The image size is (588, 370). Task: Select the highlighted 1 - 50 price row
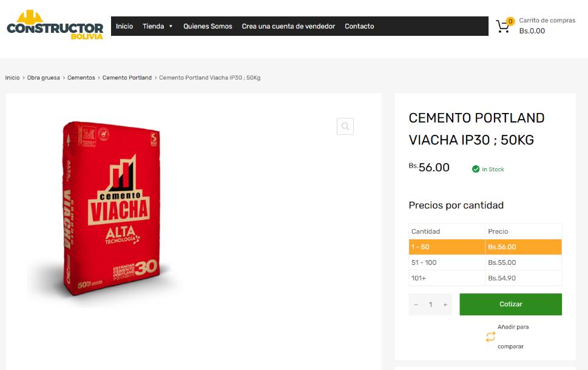pyautogui.click(x=485, y=247)
